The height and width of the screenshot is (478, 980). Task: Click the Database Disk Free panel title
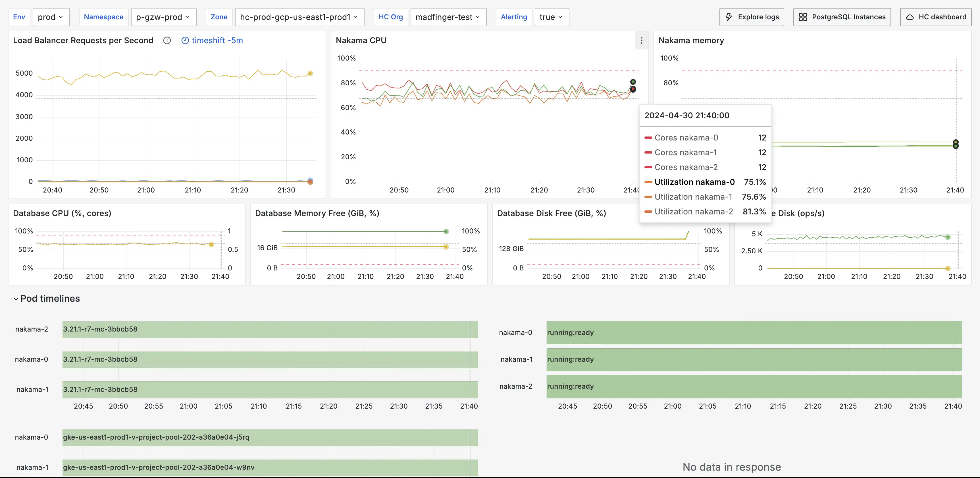click(552, 213)
